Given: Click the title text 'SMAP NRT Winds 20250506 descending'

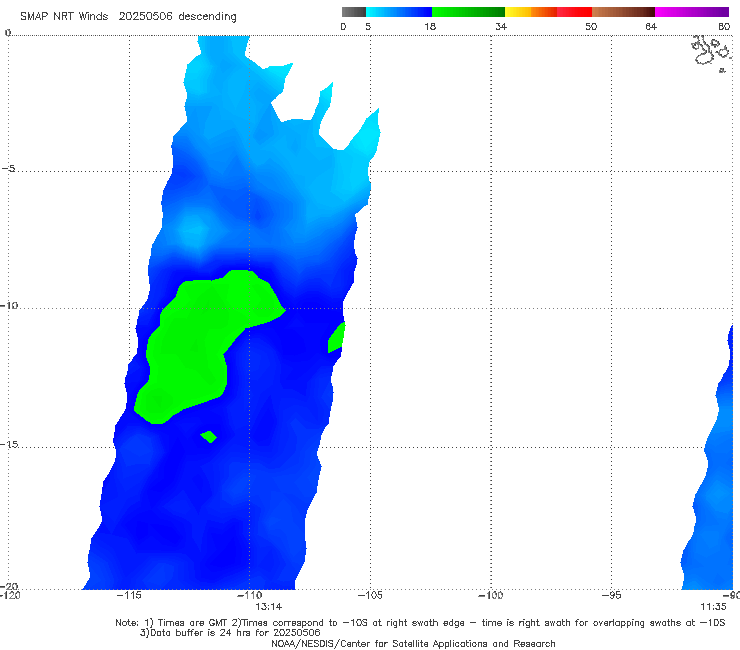Looking at the screenshot, I should click(128, 17).
